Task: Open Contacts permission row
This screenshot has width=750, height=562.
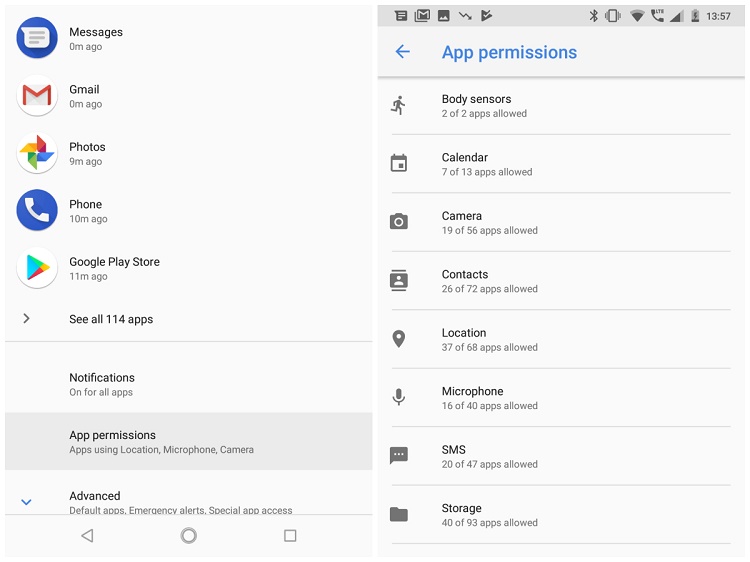Action: (x=561, y=281)
